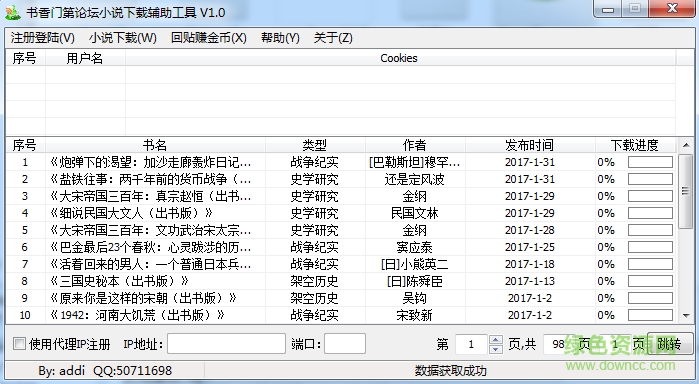Open the 回贴赚金币(X) menu
This screenshot has width=699, height=384.
click(209, 38)
